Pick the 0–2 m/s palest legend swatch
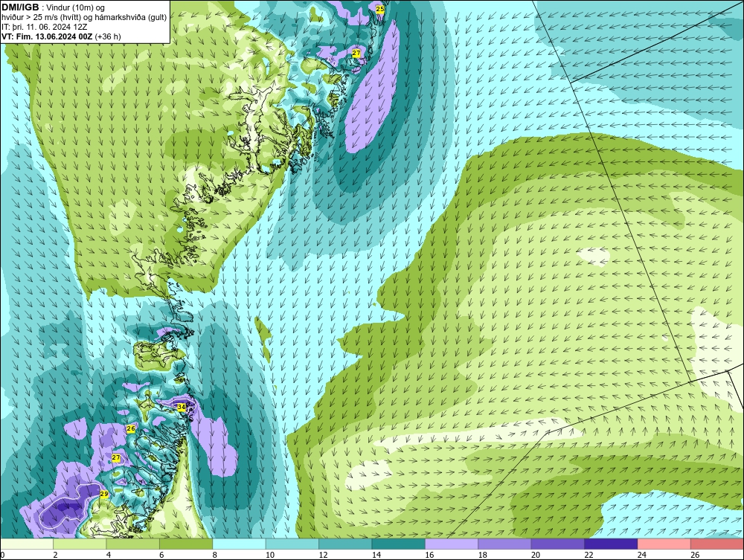The height and width of the screenshot is (560, 744). (27, 544)
